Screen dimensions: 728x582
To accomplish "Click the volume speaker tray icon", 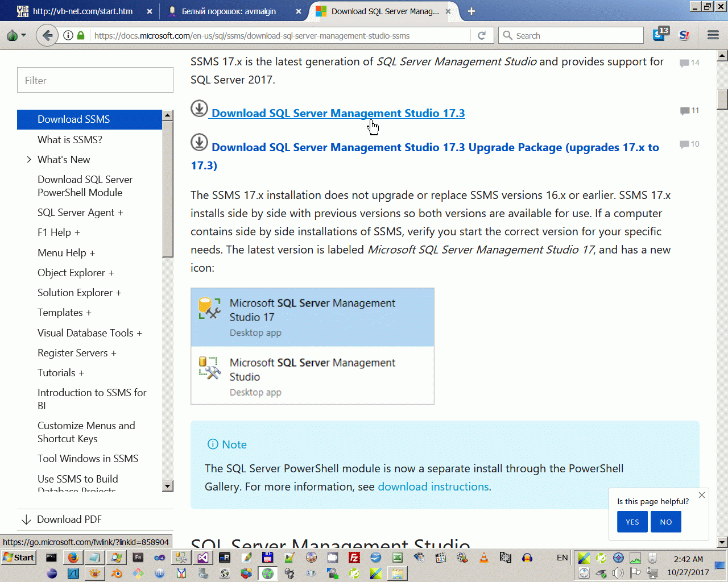I will [x=618, y=573].
